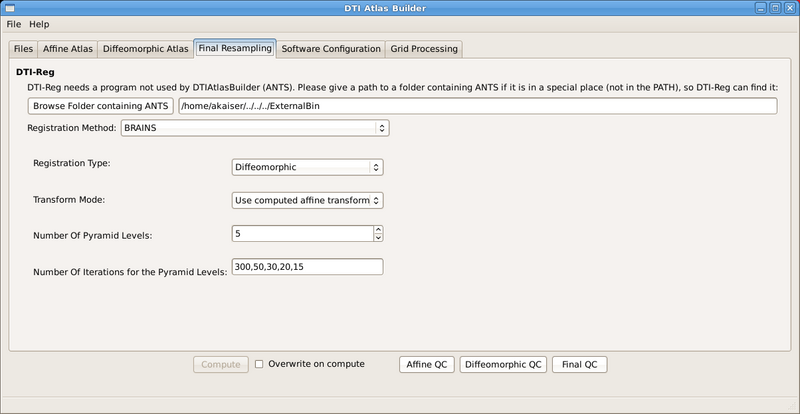800x414 pixels.
Task: Open the File menu
Action: [x=14, y=24]
